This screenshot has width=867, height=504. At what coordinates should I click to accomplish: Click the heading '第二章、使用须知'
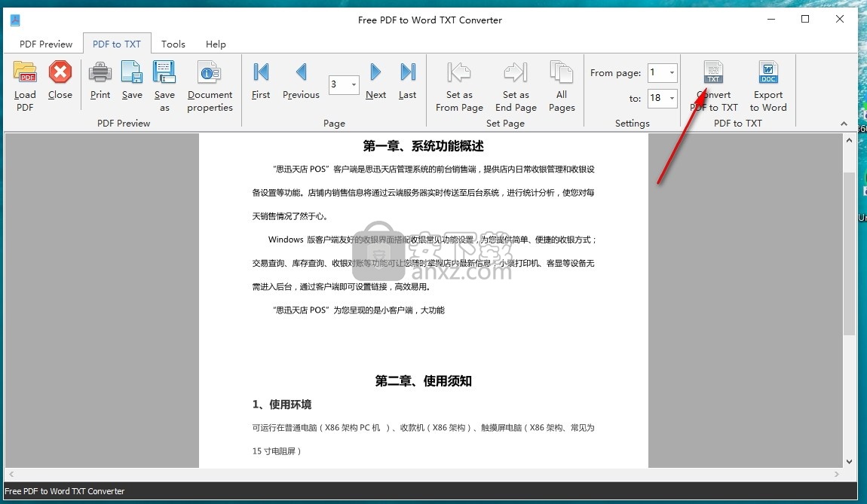[423, 380]
